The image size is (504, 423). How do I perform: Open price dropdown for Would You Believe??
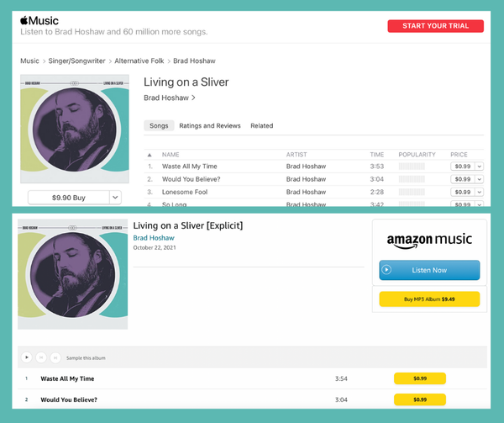click(480, 179)
